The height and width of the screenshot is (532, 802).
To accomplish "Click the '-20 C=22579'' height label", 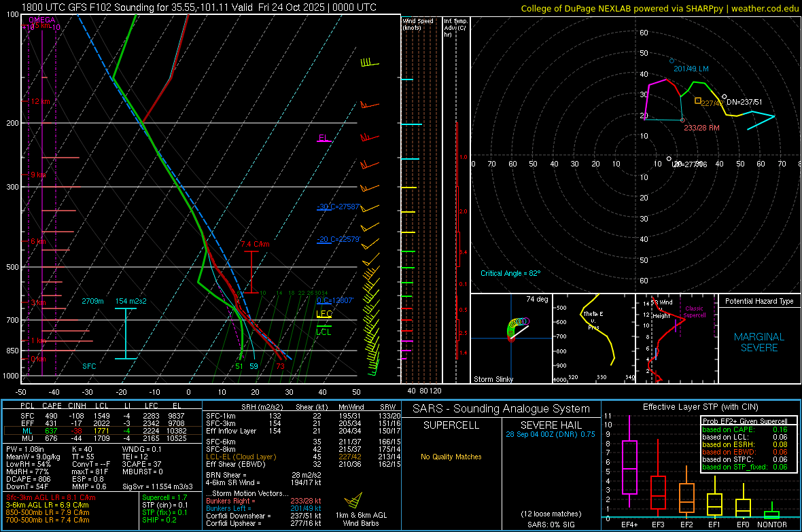I will [x=338, y=239].
